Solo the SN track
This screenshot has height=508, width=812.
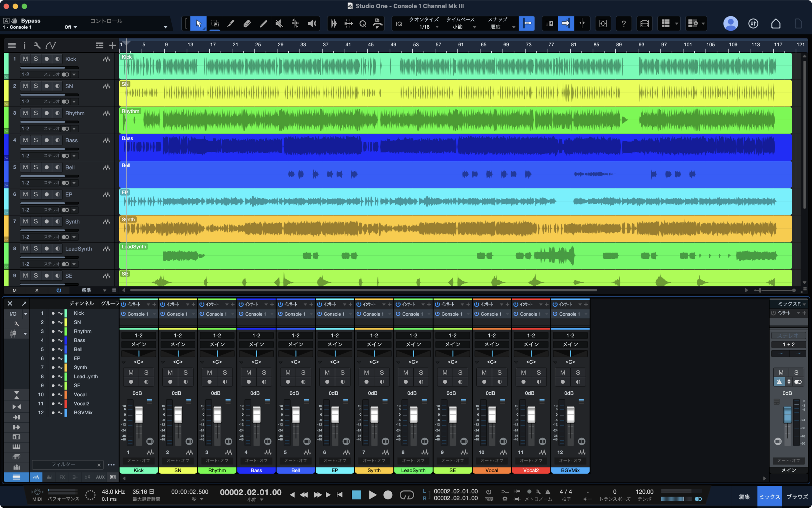[x=36, y=86]
